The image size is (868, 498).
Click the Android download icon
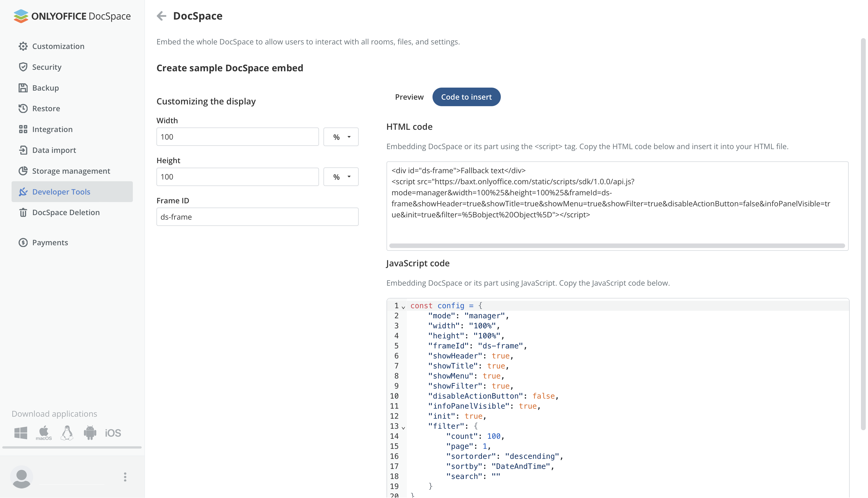(90, 433)
